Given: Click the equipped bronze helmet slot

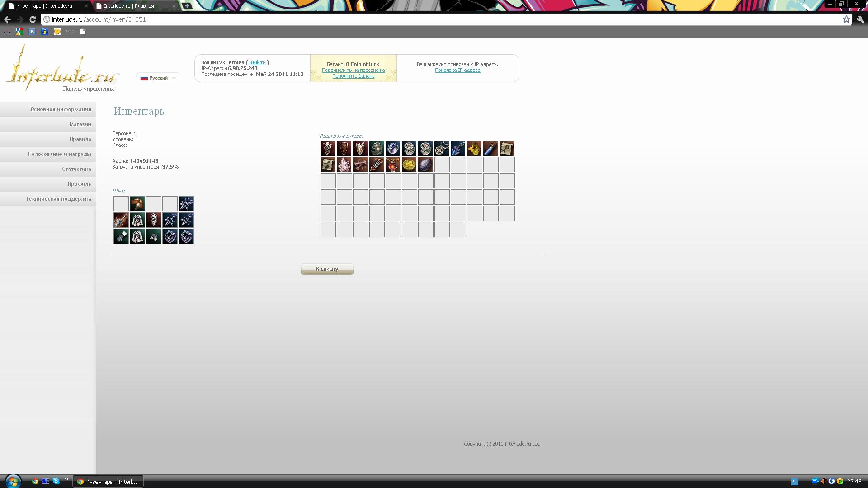Looking at the screenshot, I should coord(137,204).
